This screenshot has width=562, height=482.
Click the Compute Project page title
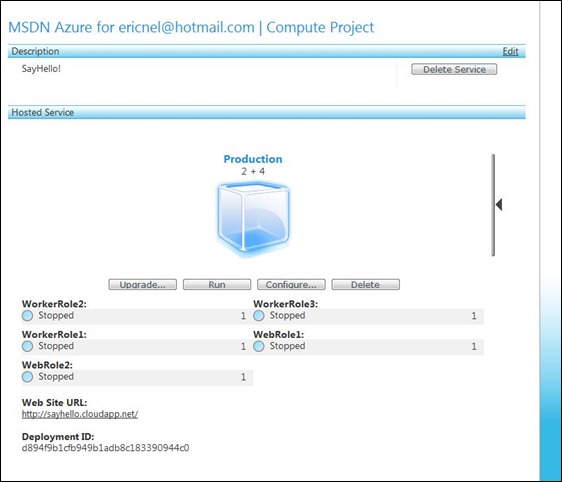320,27
